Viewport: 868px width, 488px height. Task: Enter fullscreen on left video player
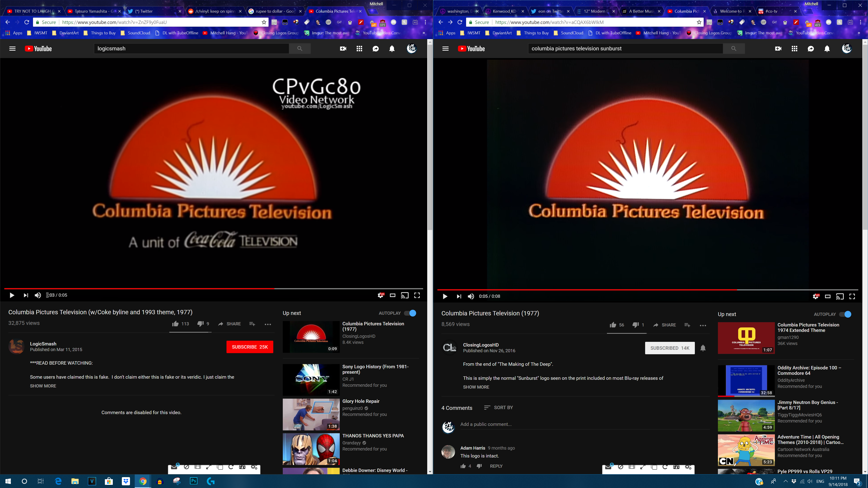417,295
